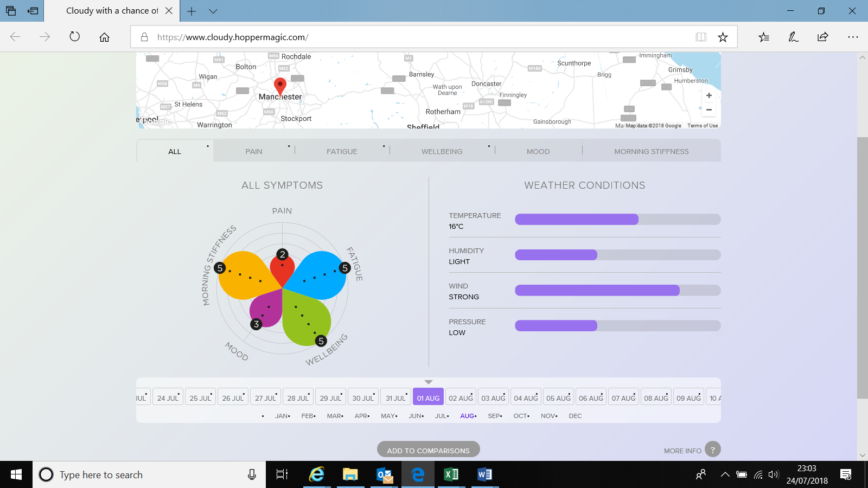
Task: Click the More Info question mark icon
Action: (712, 450)
